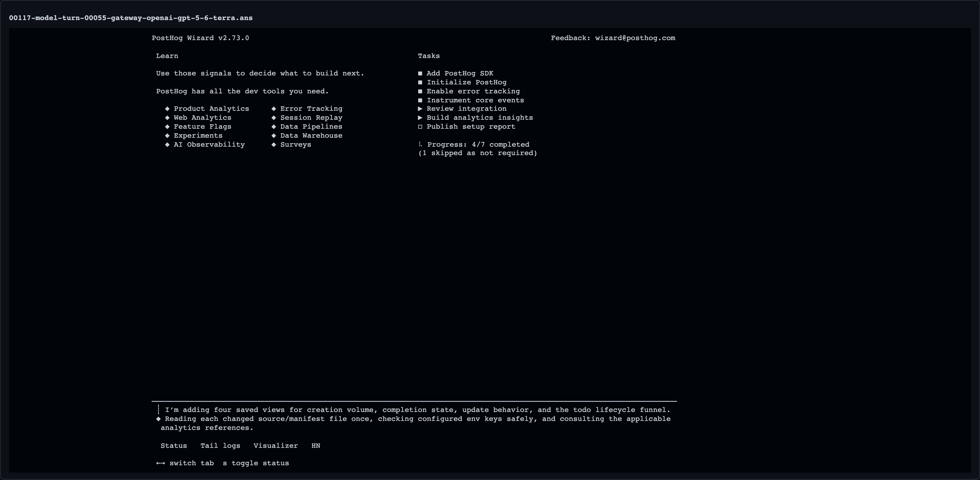Toggle the Instrument core events checkbox
Viewport: 980px width, 480px height.
pyautogui.click(x=420, y=100)
